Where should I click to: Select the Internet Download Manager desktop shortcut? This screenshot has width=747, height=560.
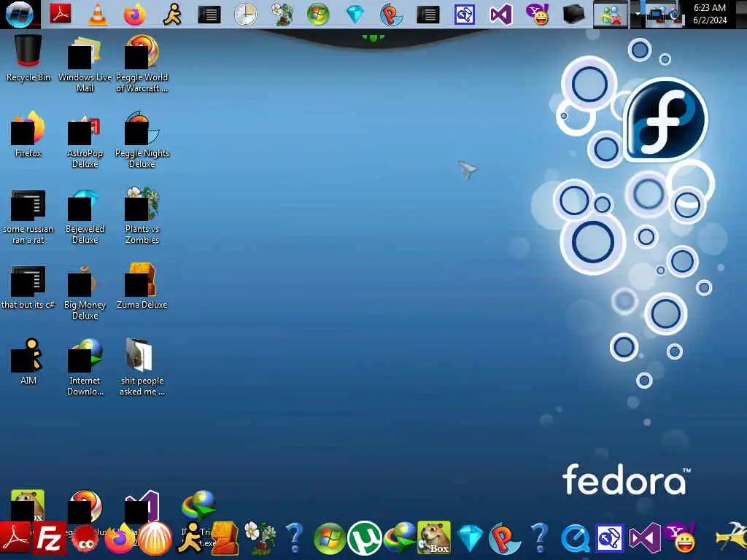click(x=85, y=367)
